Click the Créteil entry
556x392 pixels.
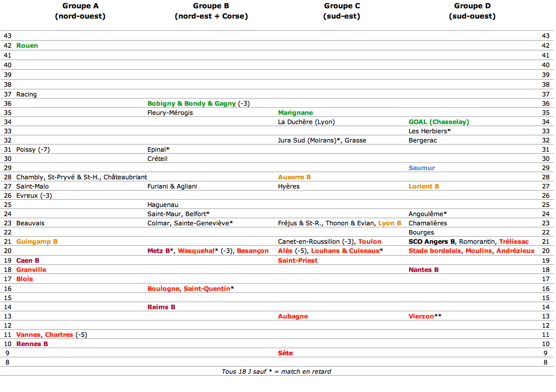click(158, 159)
